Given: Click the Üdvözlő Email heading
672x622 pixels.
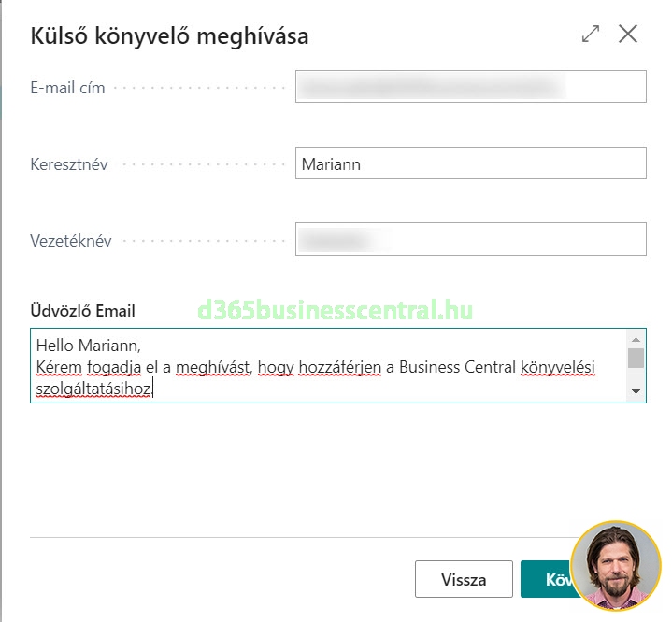Looking at the screenshot, I should pos(82,311).
